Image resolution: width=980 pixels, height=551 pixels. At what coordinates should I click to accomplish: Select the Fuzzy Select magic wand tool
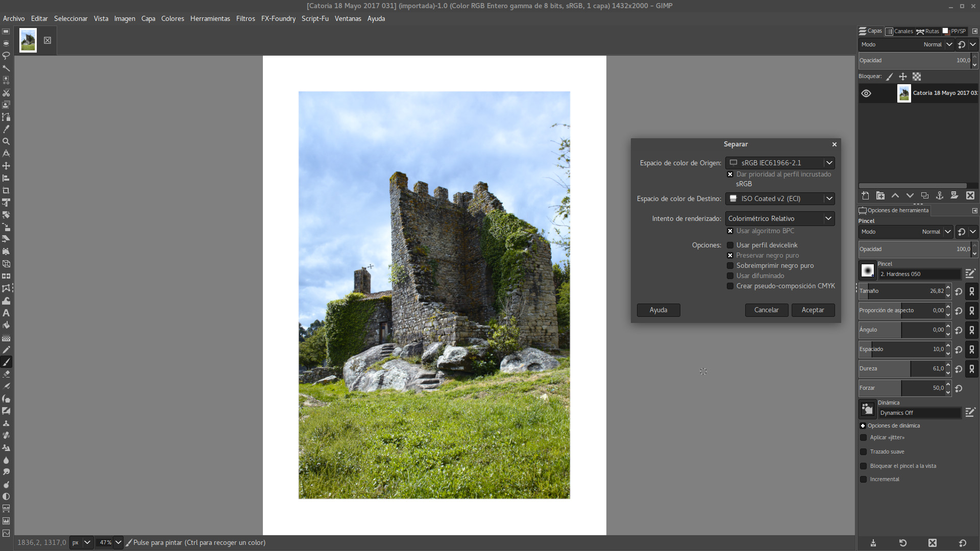(6, 68)
